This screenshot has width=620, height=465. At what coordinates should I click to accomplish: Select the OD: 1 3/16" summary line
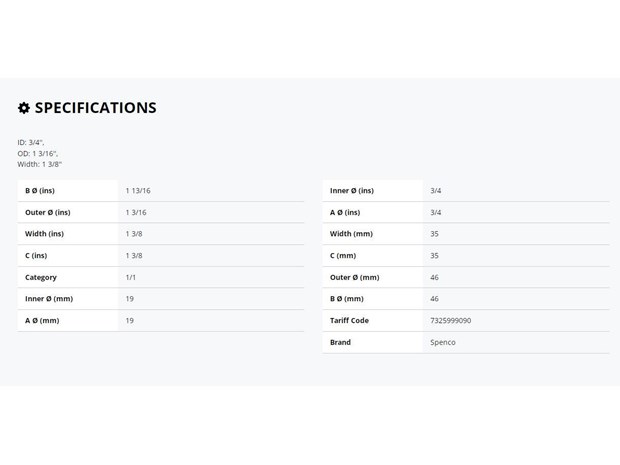(x=38, y=153)
